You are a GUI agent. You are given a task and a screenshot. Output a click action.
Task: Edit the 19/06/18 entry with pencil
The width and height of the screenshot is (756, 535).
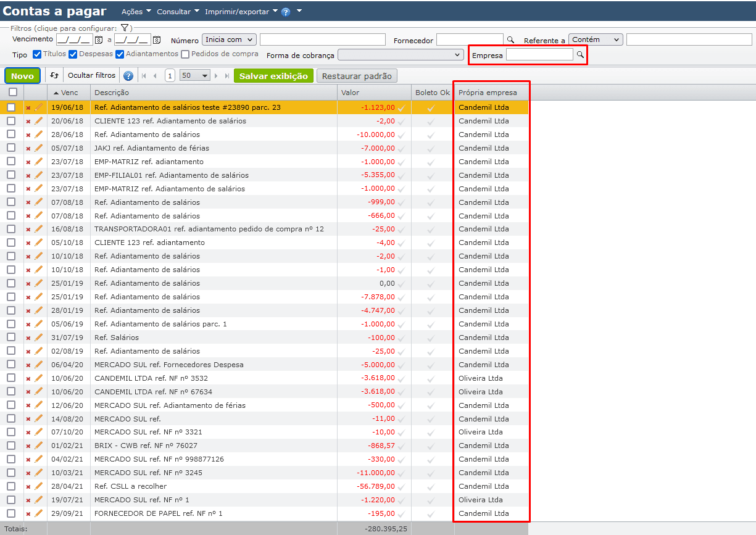pyautogui.click(x=38, y=107)
